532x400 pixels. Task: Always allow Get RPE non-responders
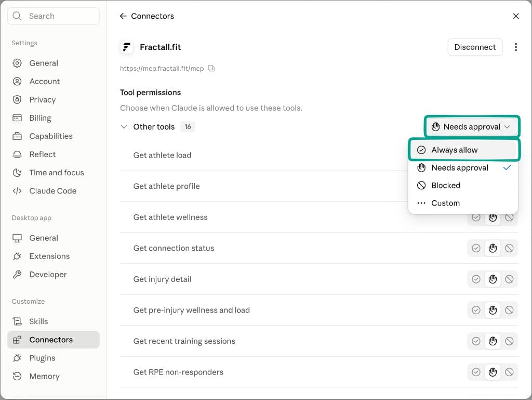coord(476,372)
